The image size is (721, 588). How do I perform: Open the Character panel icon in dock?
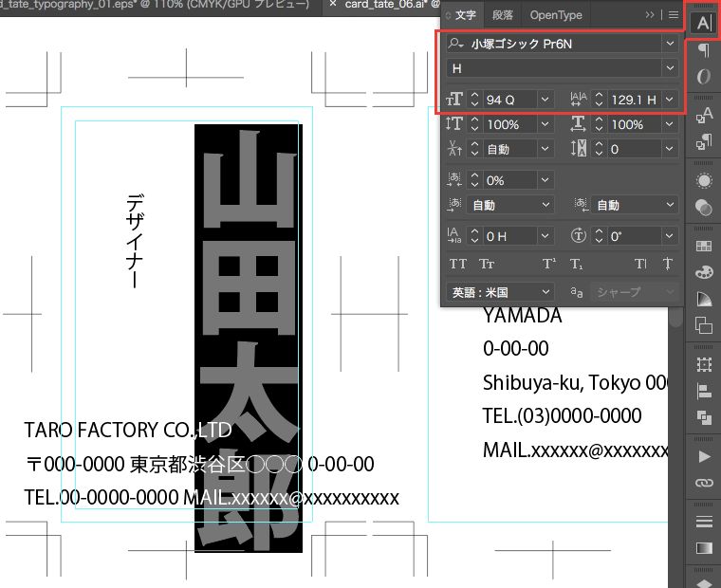click(703, 23)
